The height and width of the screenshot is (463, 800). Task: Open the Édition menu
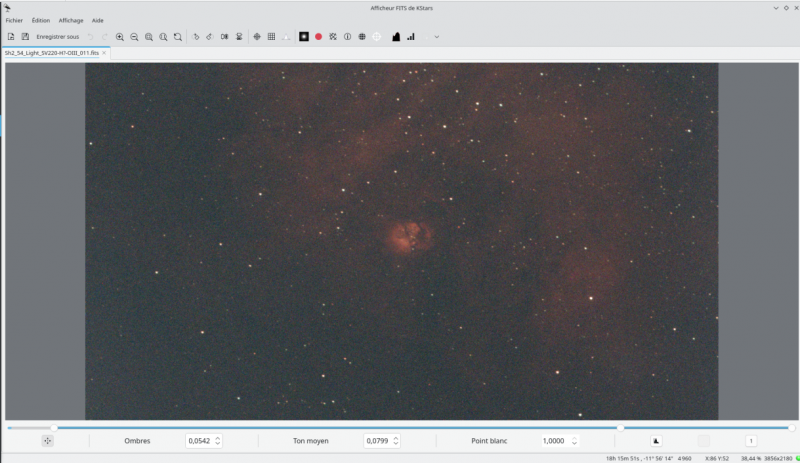tap(41, 20)
